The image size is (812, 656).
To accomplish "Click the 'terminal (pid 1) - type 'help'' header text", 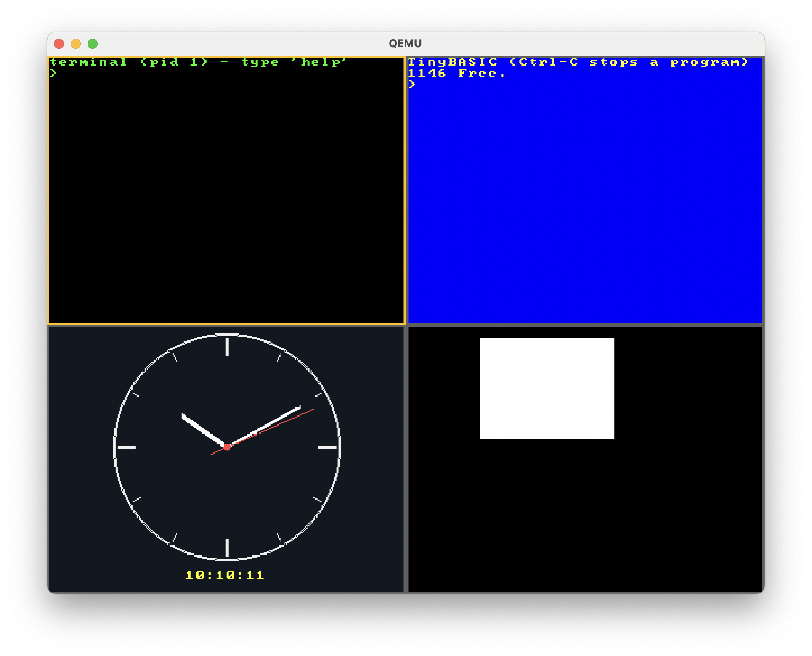I will tap(198, 62).
